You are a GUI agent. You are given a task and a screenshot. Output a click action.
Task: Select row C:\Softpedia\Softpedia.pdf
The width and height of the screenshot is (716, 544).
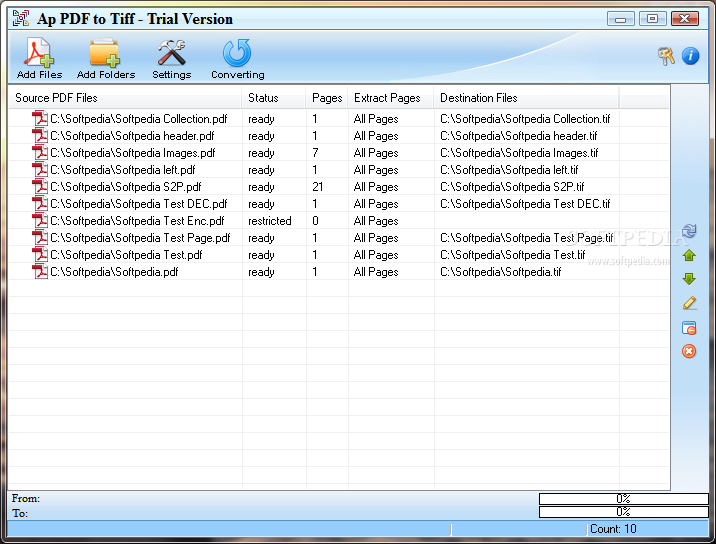click(x=339, y=271)
